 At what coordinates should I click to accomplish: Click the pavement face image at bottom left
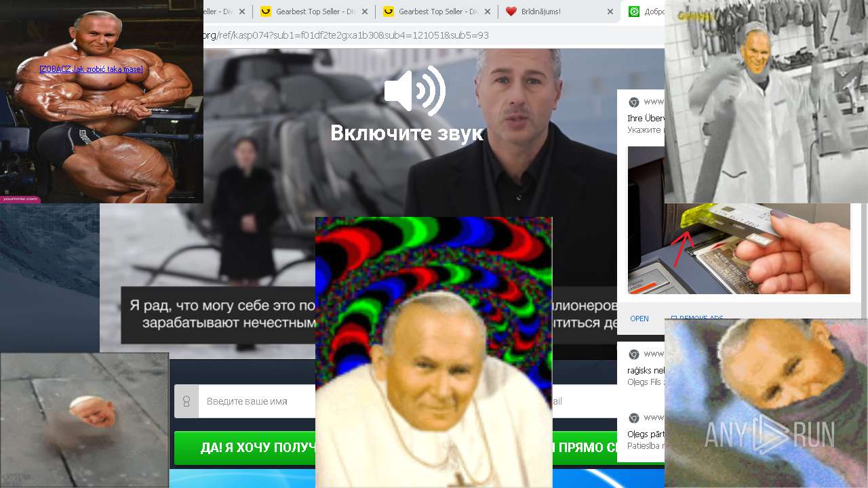tap(84, 420)
